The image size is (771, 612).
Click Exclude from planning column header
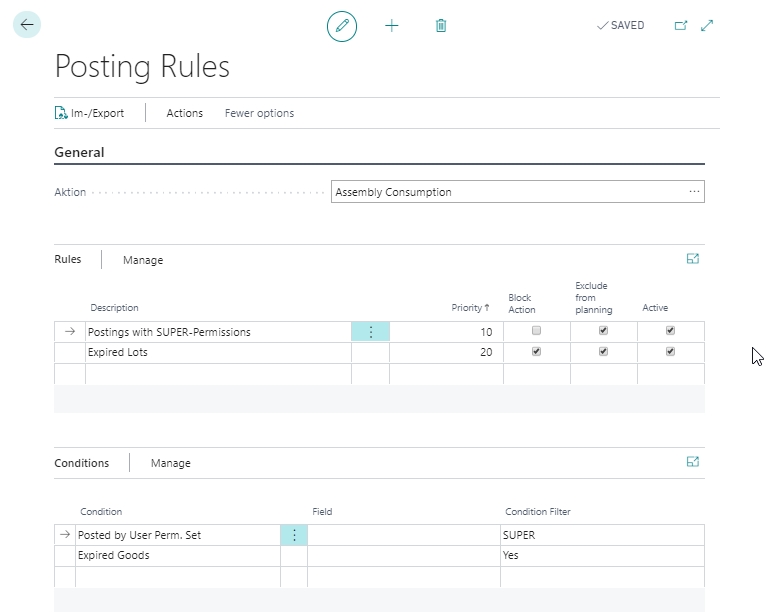[593, 297]
